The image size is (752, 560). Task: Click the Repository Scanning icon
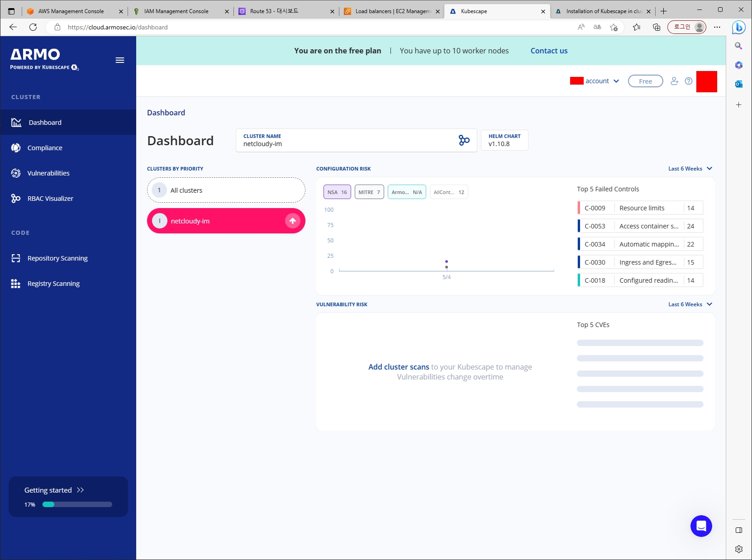coord(16,258)
